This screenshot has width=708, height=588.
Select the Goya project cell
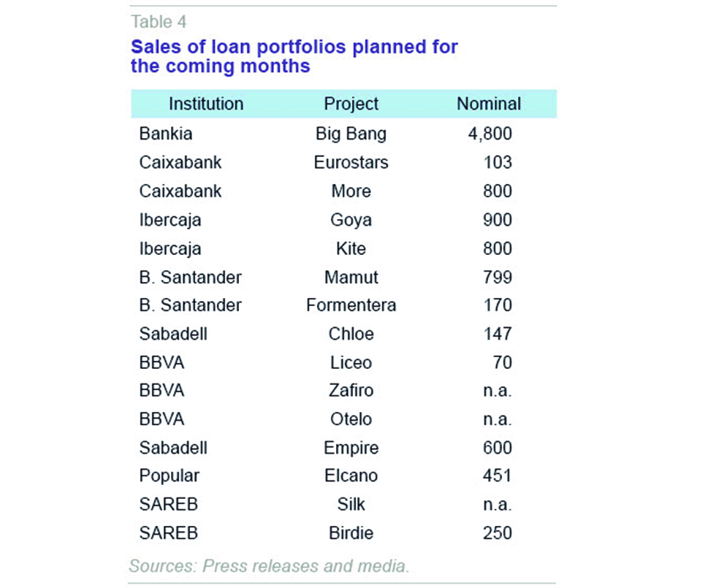[x=351, y=220]
